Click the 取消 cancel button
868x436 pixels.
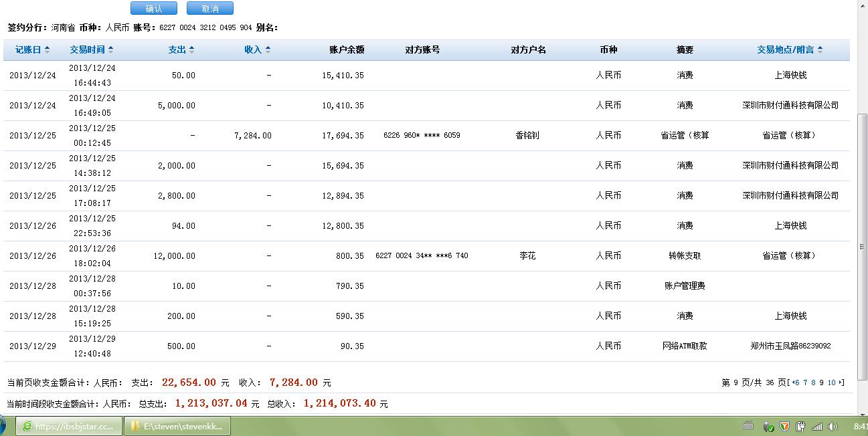click(209, 9)
